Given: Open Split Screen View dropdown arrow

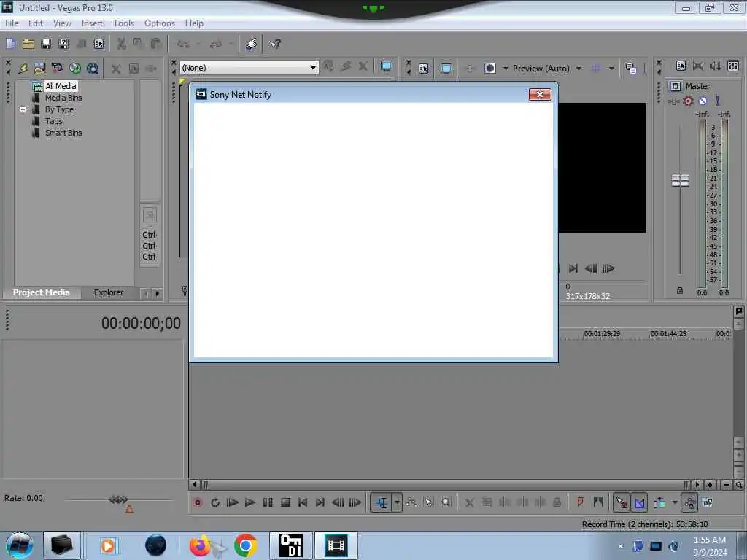Looking at the screenshot, I should (506, 69).
